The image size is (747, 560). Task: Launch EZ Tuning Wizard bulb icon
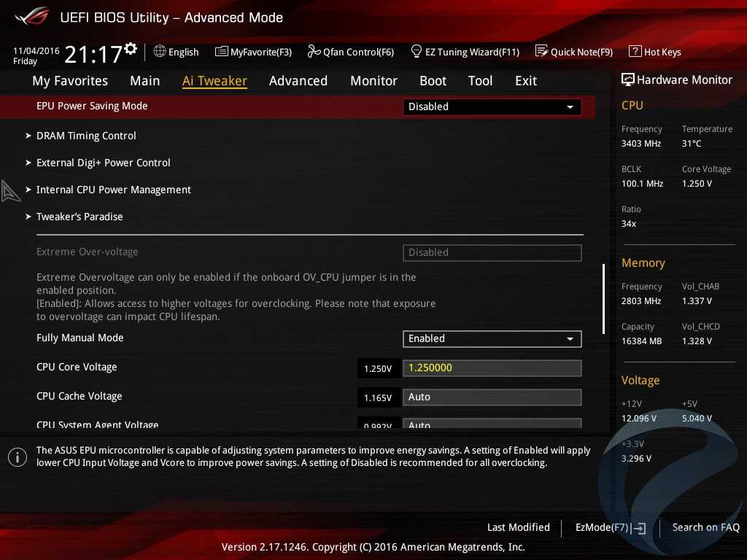417,51
